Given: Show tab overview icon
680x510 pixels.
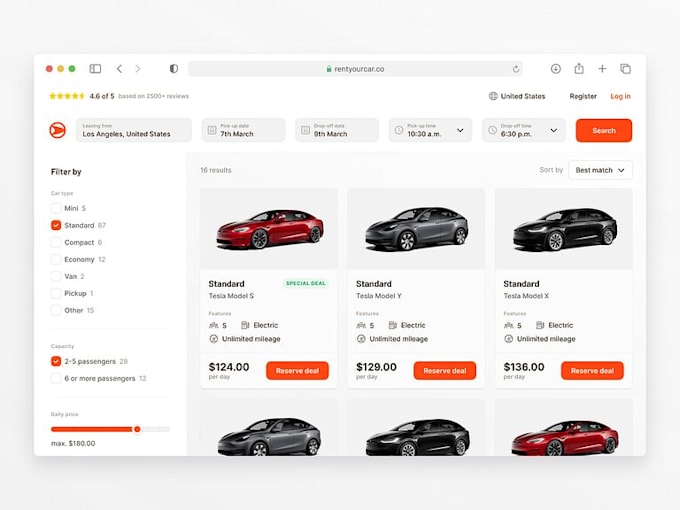Looking at the screenshot, I should pos(625,69).
